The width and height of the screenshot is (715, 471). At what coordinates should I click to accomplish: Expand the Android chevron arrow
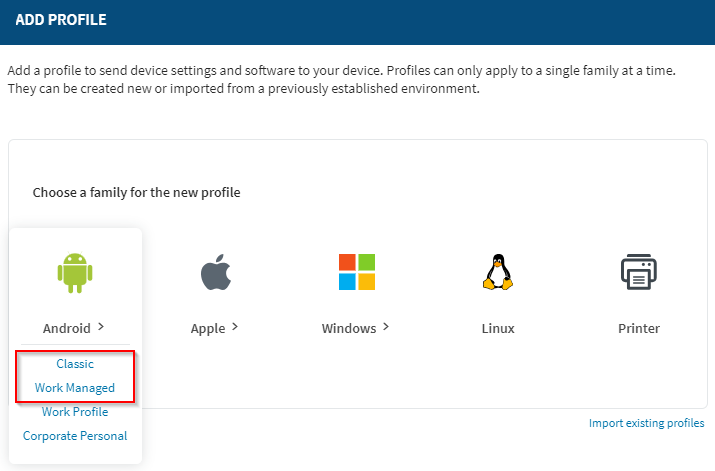[100, 327]
